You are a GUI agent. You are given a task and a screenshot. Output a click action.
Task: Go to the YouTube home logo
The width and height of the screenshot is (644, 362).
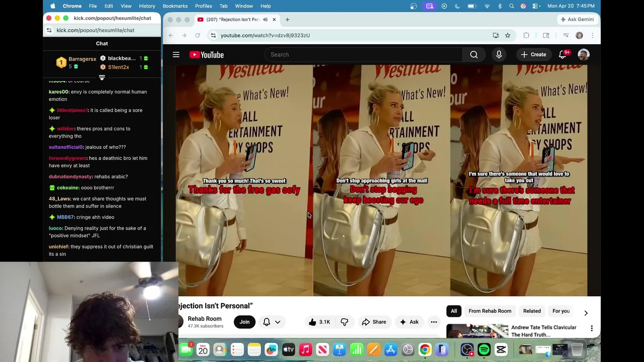coord(206,55)
